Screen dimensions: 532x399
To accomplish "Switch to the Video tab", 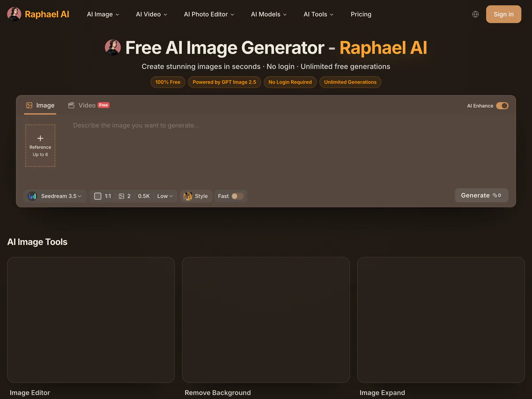I will (88, 106).
